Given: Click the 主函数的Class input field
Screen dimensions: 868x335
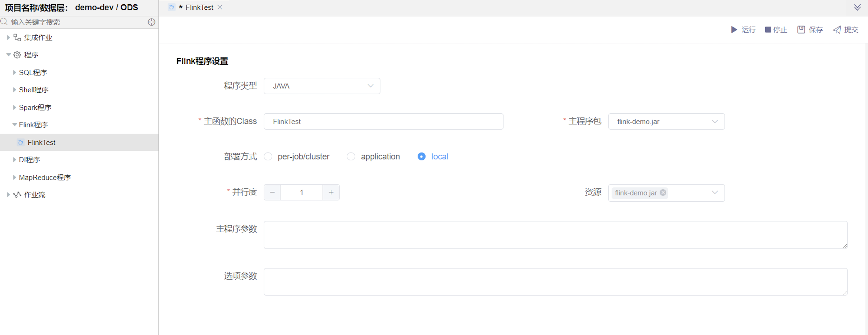Looking at the screenshot, I should [383, 122].
